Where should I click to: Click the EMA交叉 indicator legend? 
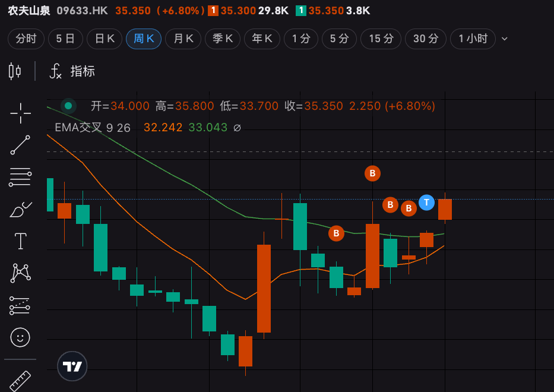pos(78,128)
